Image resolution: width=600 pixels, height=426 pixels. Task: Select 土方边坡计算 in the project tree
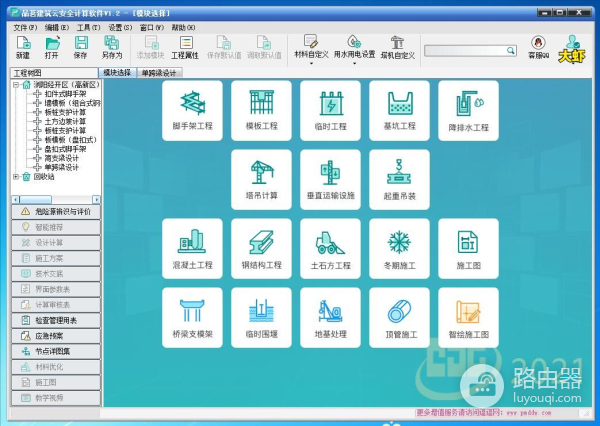[x=66, y=130]
